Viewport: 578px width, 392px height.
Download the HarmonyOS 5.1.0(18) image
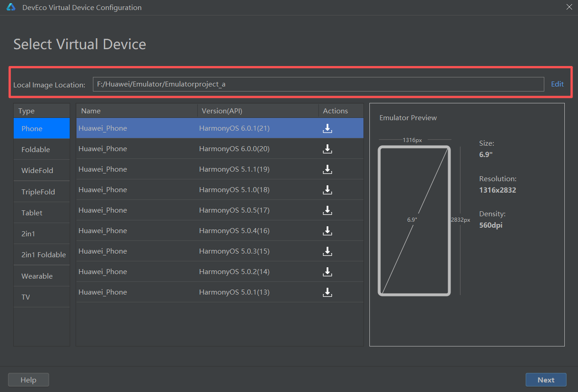(327, 190)
